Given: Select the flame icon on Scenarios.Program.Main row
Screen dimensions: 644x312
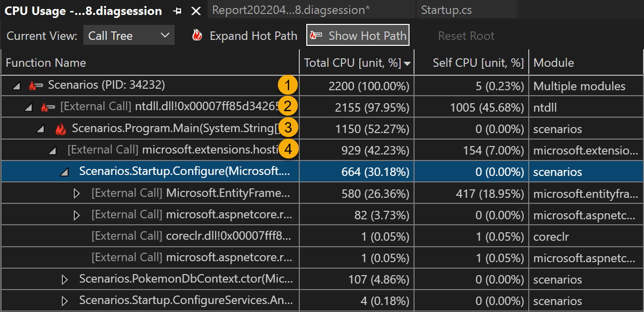Looking at the screenshot, I should coord(60,128).
